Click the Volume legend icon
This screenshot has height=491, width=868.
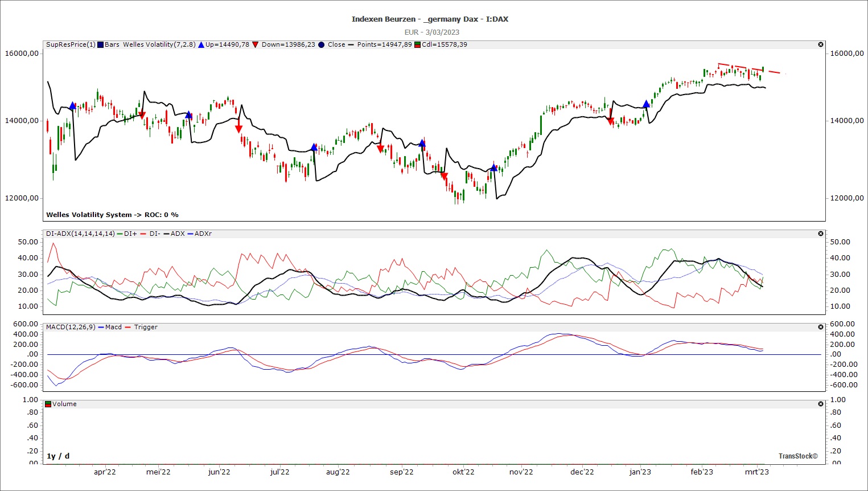pos(48,404)
